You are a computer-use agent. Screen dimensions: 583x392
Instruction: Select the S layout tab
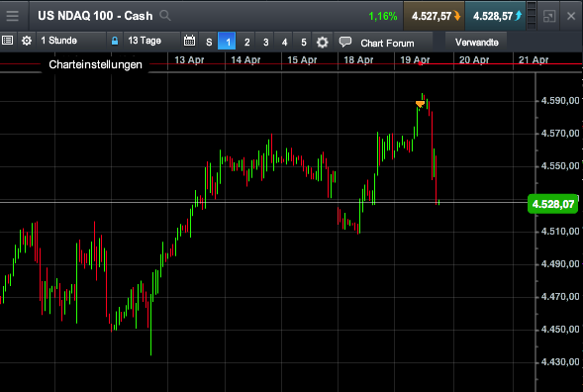[x=209, y=42]
